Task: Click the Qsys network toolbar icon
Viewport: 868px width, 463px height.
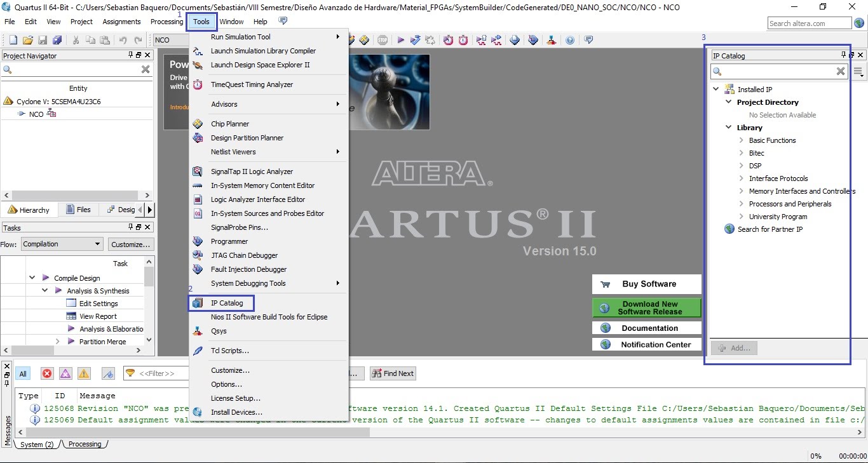Action: [x=551, y=40]
